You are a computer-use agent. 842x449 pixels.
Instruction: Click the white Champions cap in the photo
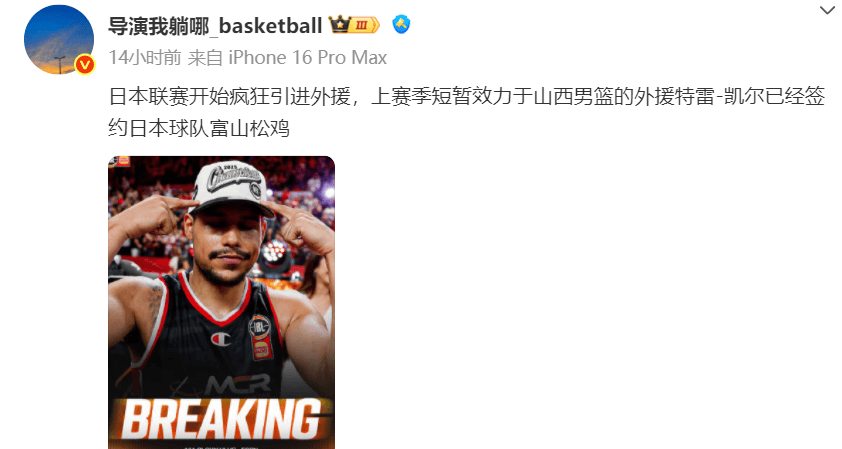pyautogui.click(x=233, y=187)
